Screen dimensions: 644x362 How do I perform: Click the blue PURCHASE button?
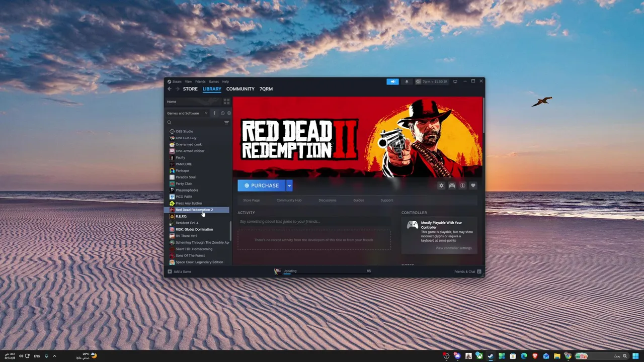tap(262, 186)
